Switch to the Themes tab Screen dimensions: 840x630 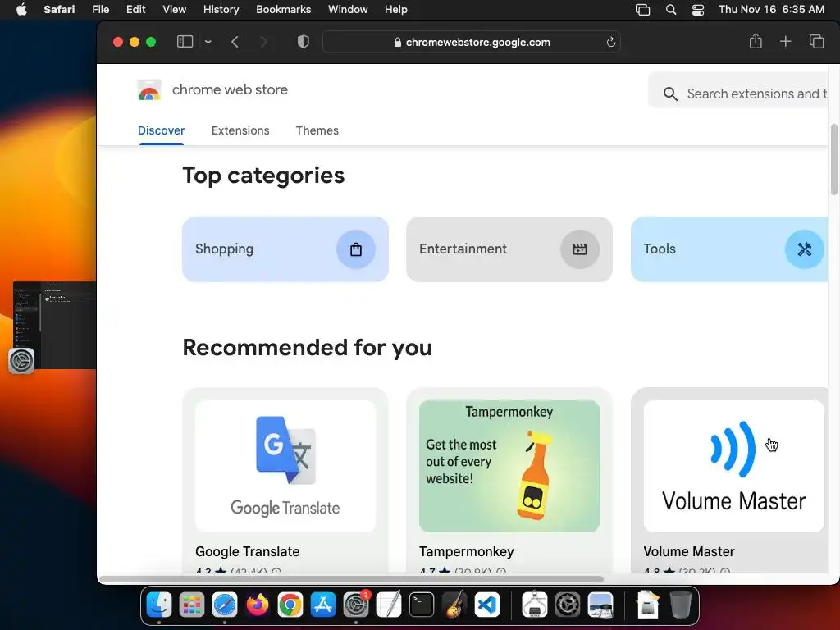pos(317,130)
